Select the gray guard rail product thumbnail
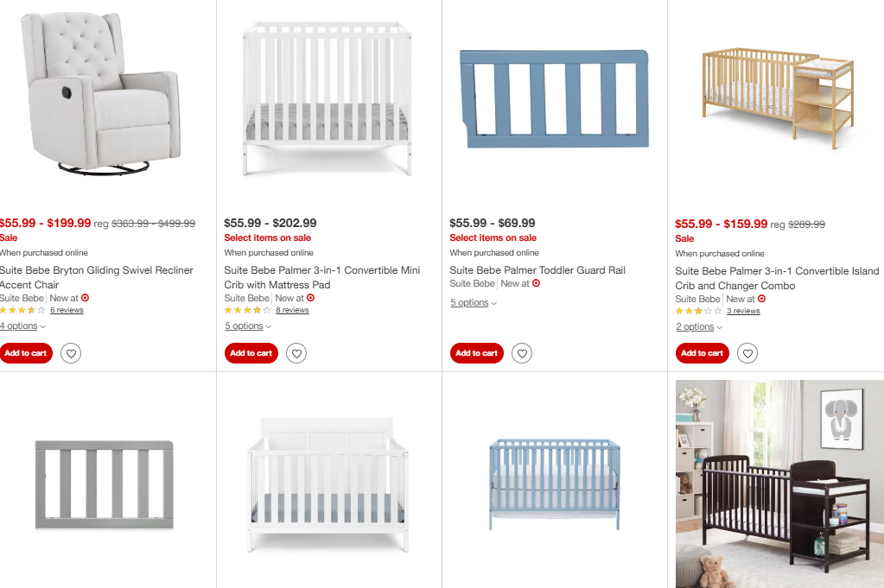The image size is (884, 588). [105, 485]
